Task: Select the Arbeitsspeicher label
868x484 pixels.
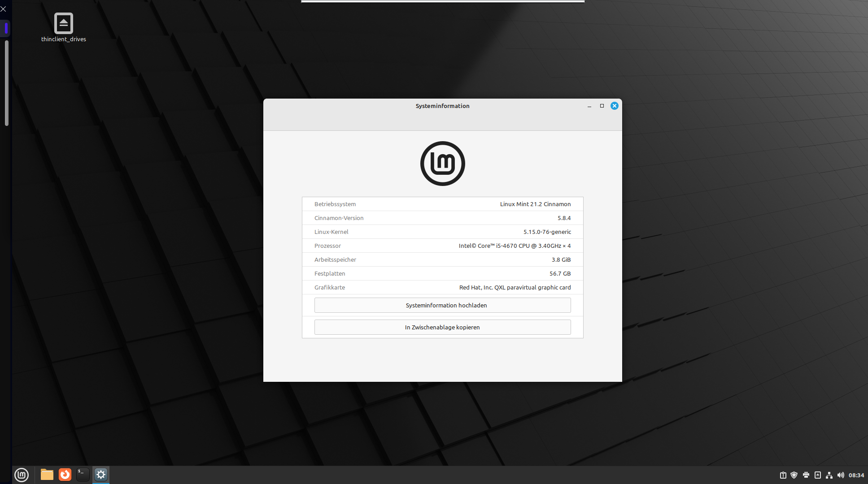Action: click(336, 259)
